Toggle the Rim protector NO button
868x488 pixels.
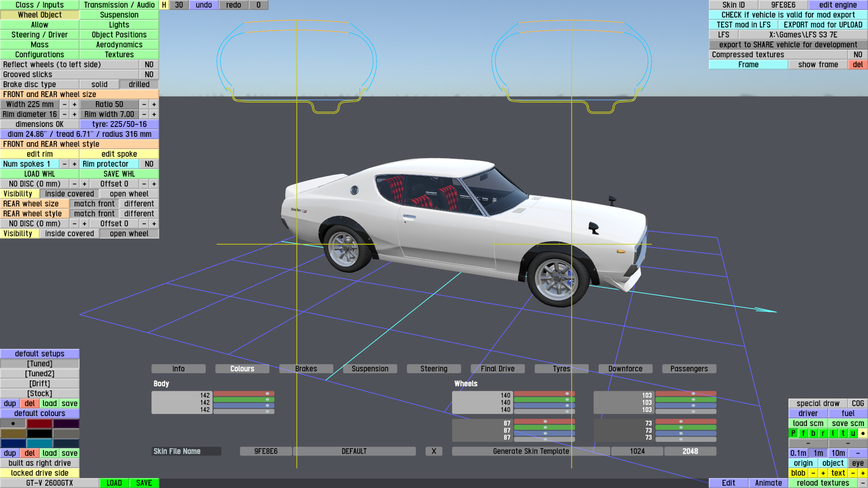149,164
